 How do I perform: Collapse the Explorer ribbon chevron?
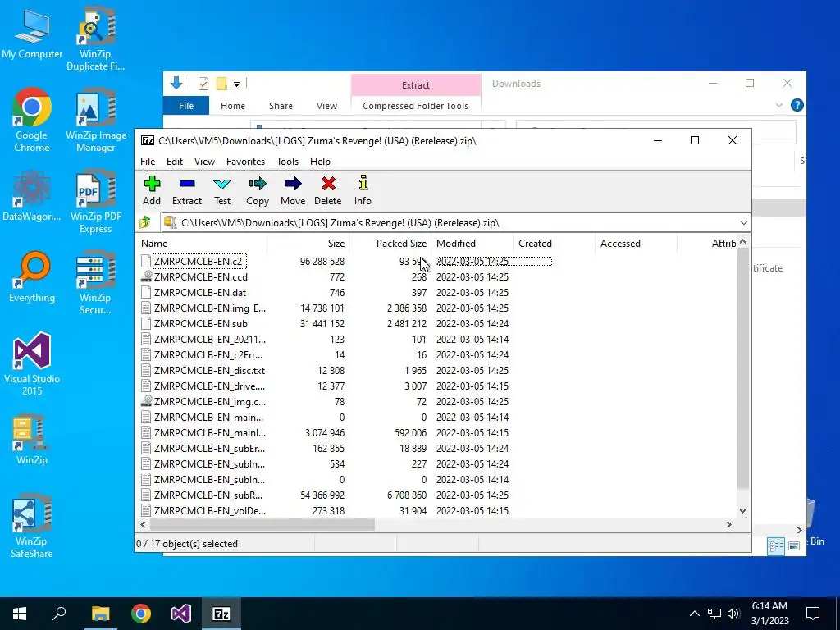pyautogui.click(x=779, y=106)
